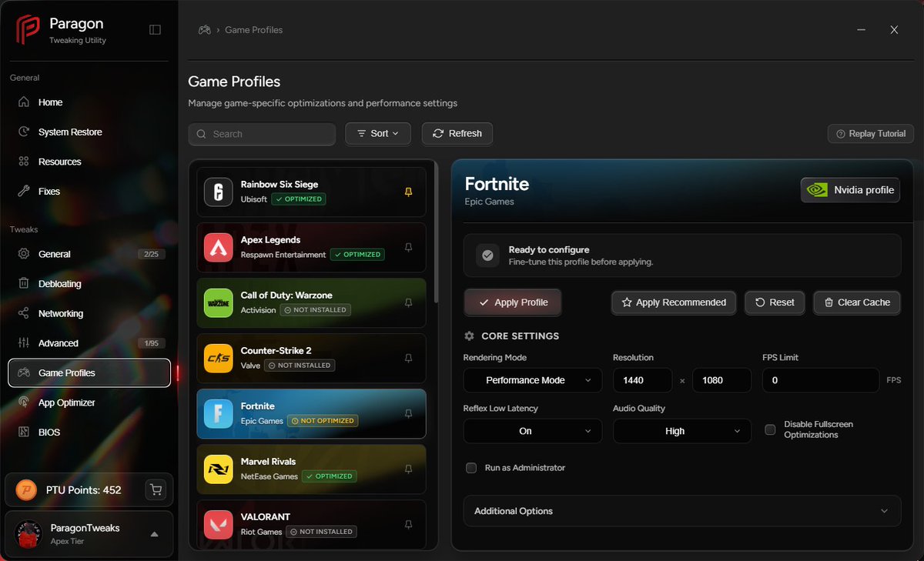Open the Advanced tweaks section
The width and height of the screenshot is (924, 561).
click(x=89, y=343)
